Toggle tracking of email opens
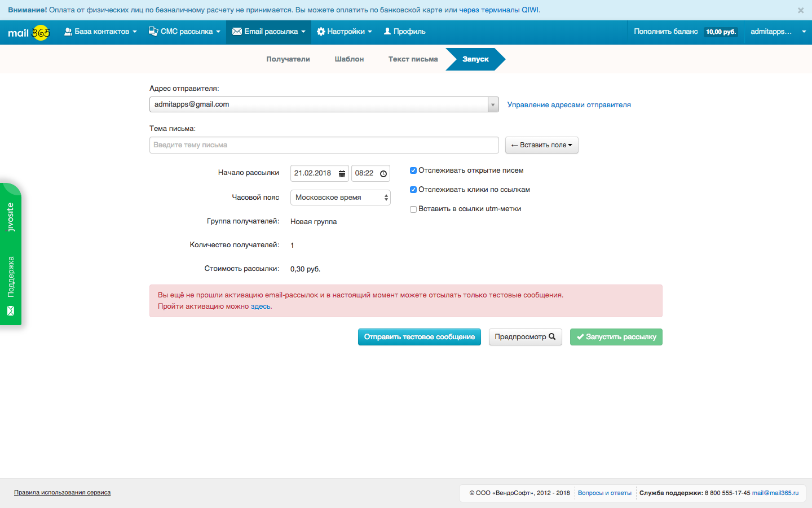This screenshot has width=812, height=508. (413, 170)
